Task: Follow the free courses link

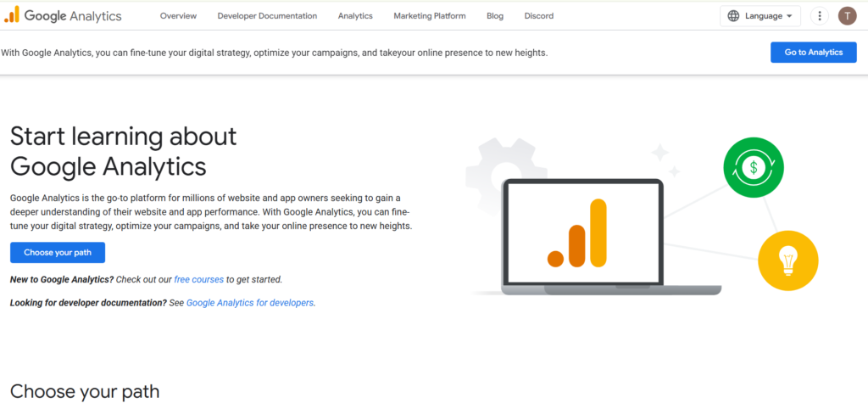Action: (x=198, y=280)
